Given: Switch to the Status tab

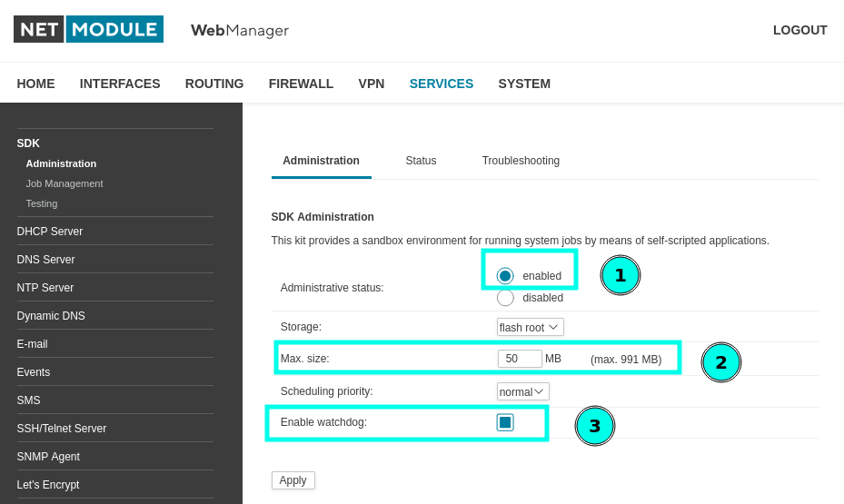Looking at the screenshot, I should 421,161.
